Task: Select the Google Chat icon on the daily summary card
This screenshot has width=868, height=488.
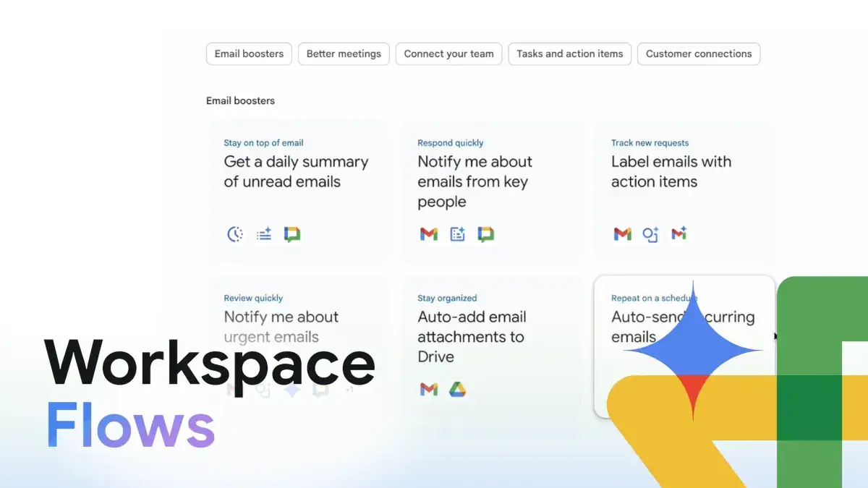Action: (x=292, y=234)
